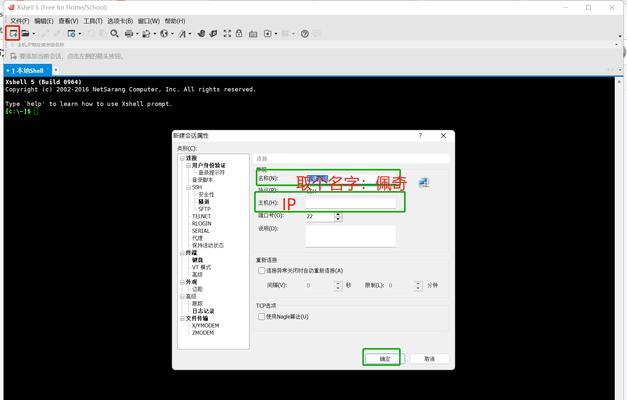Open the 工具(T) menu
This screenshot has width=627, height=400.
pos(93,21)
